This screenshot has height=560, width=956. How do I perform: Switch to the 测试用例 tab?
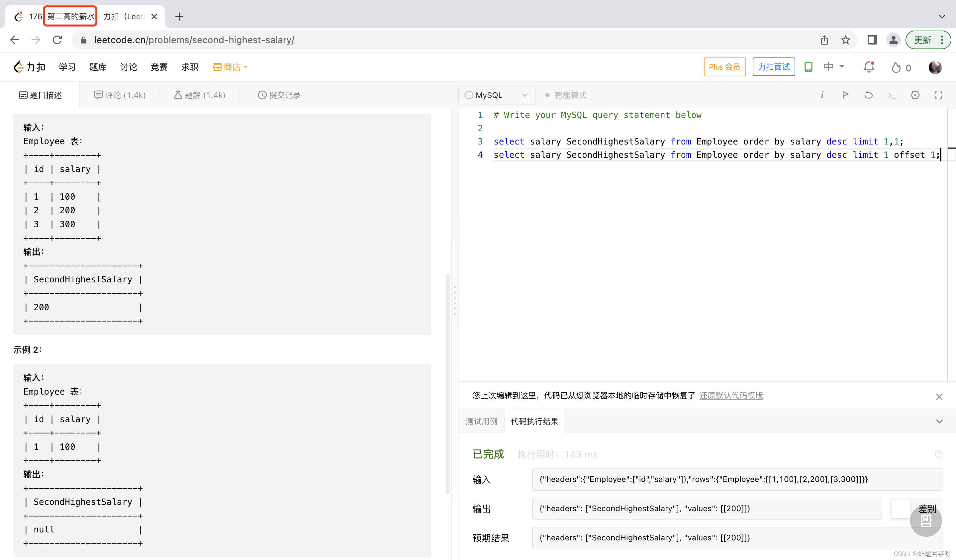pyautogui.click(x=481, y=421)
